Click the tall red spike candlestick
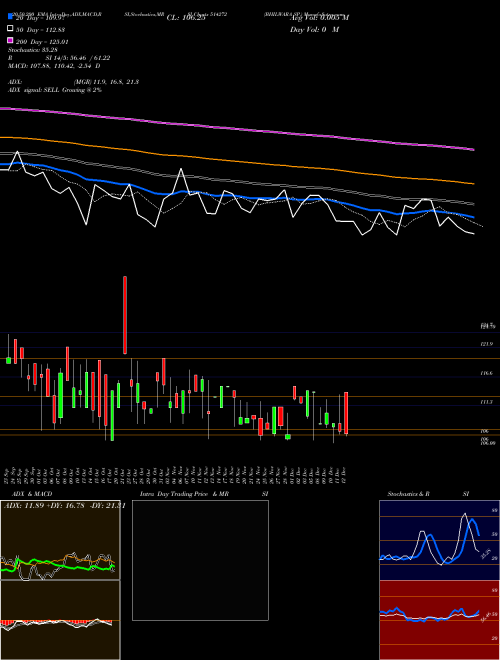 tap(125, 315)
